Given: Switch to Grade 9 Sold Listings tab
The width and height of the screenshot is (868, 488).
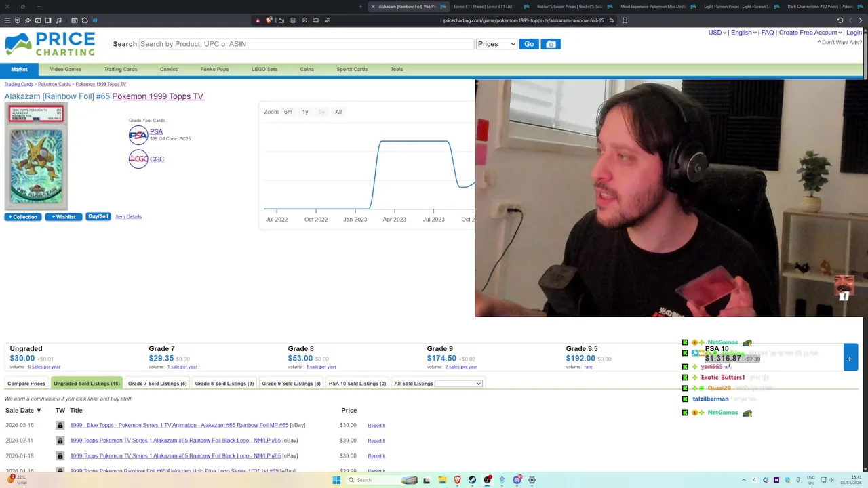Looking at the screenshot, I should pos(291,384).
